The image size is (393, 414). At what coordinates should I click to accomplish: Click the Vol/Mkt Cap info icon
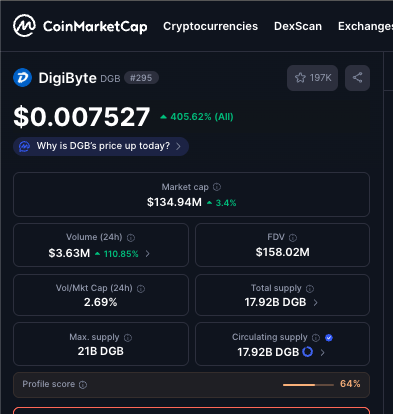(x=141, y=289)
